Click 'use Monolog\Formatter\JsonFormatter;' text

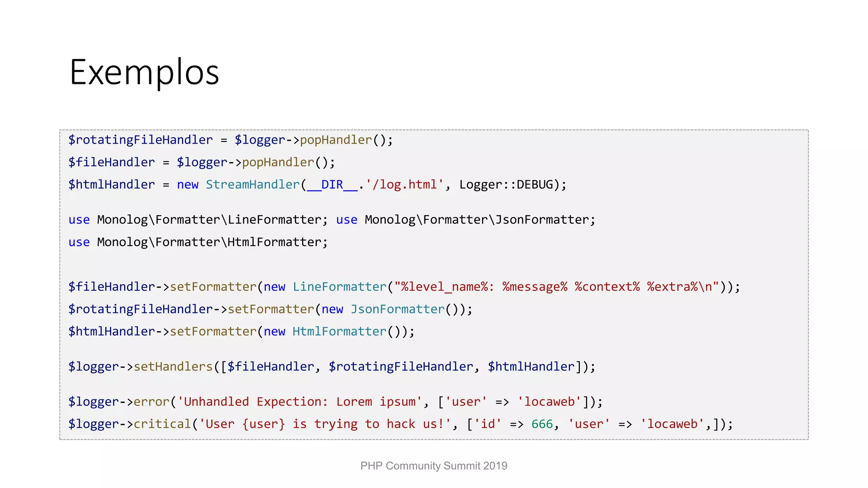click(x=466, y=219)
